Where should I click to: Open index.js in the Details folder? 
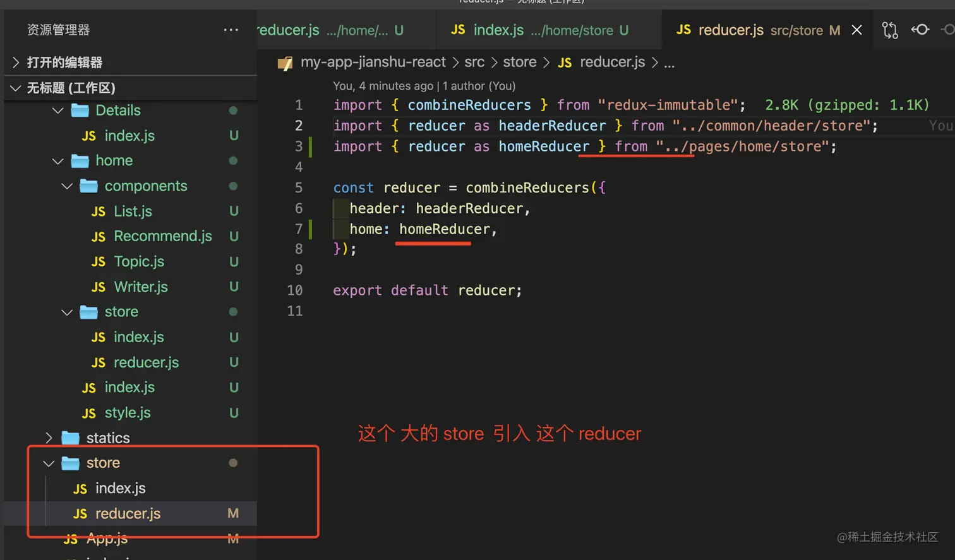pyautogui.click(x=129, y=136)
